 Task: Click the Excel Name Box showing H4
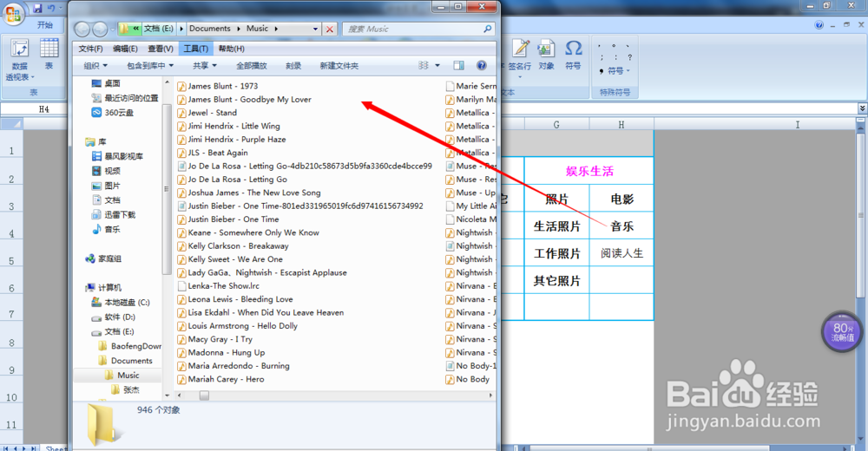(44, 109)
